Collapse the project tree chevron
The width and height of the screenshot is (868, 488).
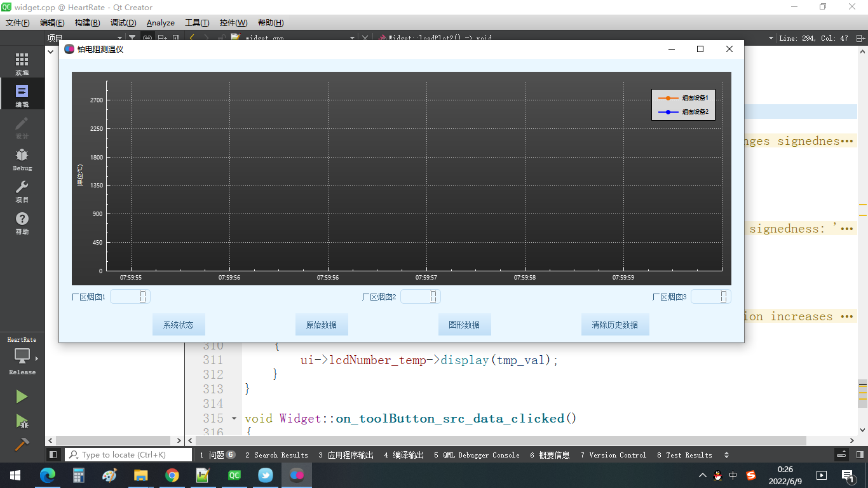pos(51,52)
